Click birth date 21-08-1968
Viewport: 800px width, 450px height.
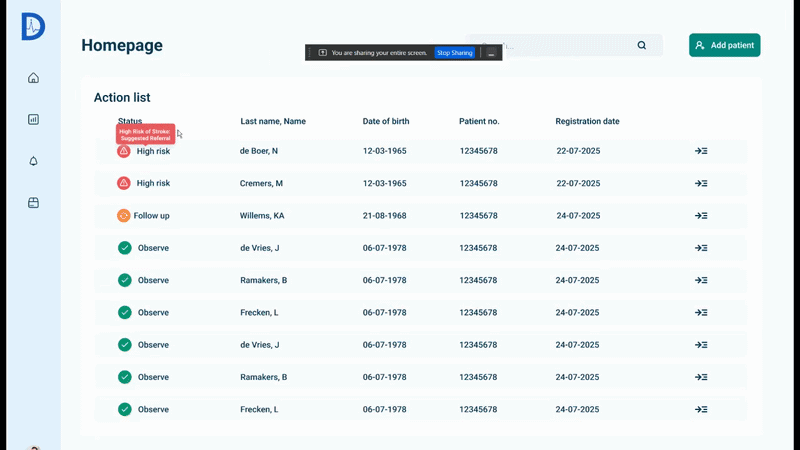(385, 216)
